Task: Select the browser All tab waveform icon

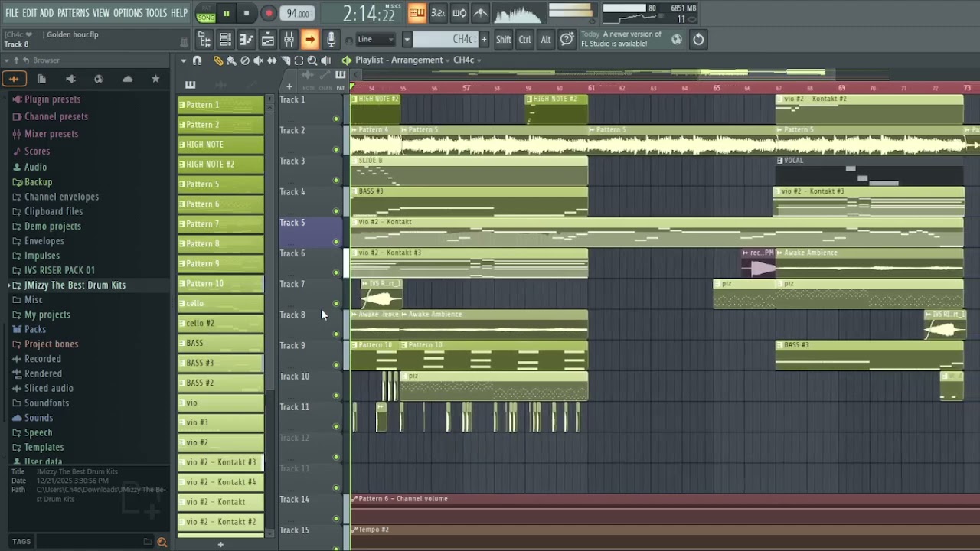Action: tap(14, 79)
